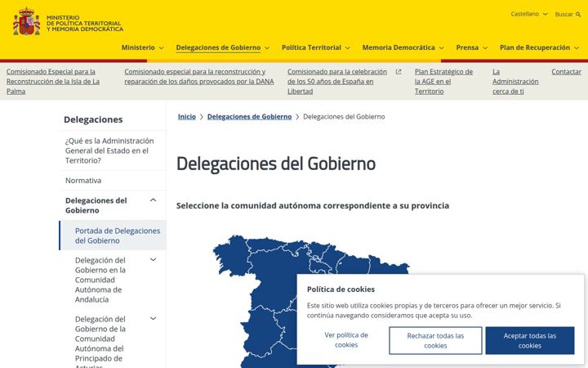Open the Castellano language dropdown
The width and height of the screenshot is (588, 368).
(x=528, y=14)
